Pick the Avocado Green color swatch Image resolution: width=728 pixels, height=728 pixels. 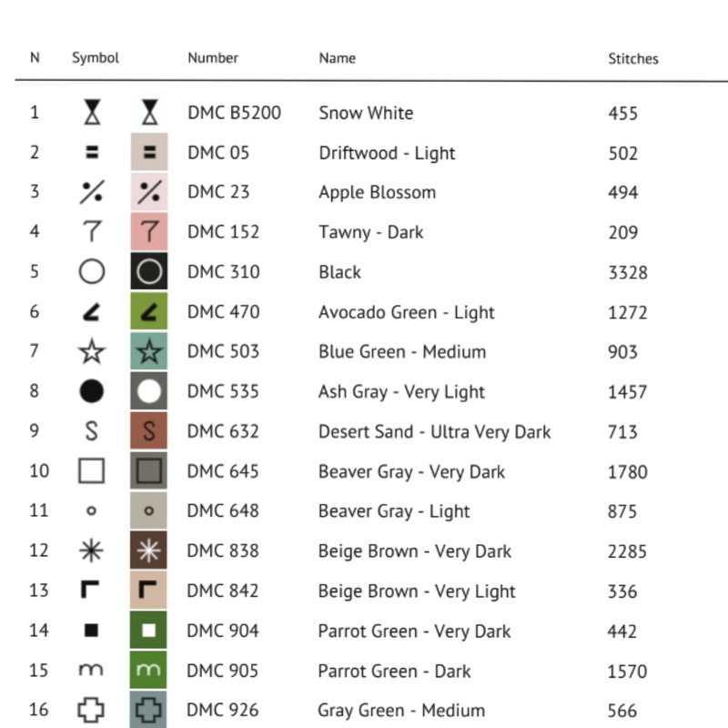pos(149,312)
